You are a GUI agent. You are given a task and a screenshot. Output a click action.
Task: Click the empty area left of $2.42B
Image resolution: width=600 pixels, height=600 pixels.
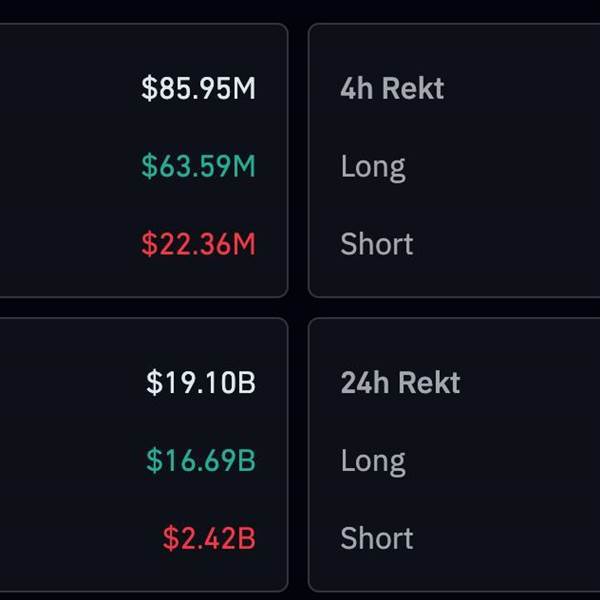[70, 538]
